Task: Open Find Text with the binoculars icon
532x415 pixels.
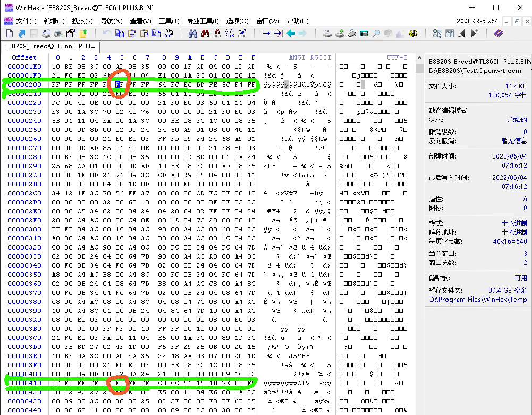Action: (x=193, y=33)
